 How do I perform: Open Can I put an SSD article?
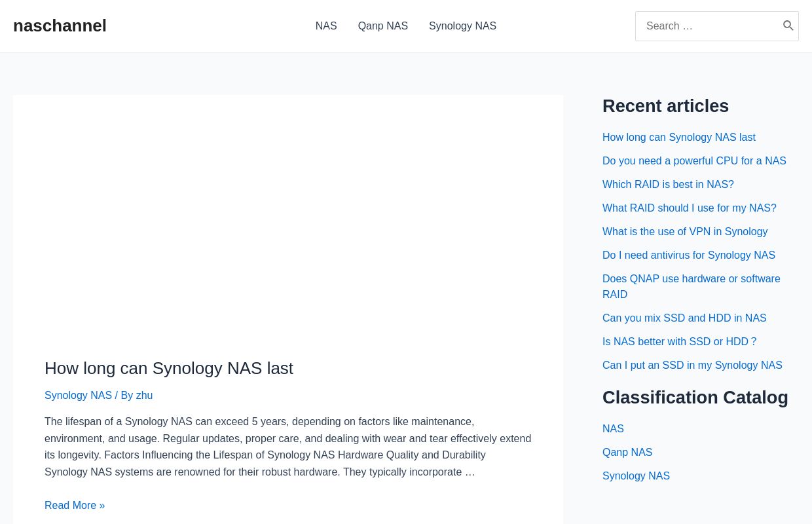click(x=692, y=365)
